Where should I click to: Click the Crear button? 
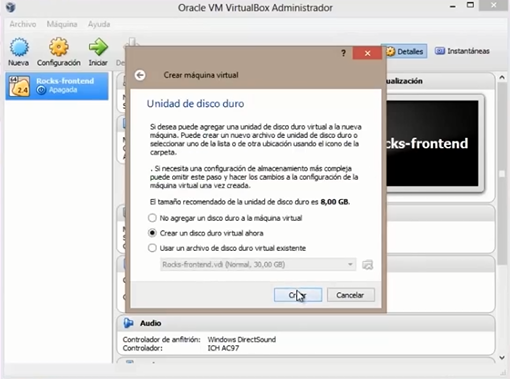tap(298, 295)
